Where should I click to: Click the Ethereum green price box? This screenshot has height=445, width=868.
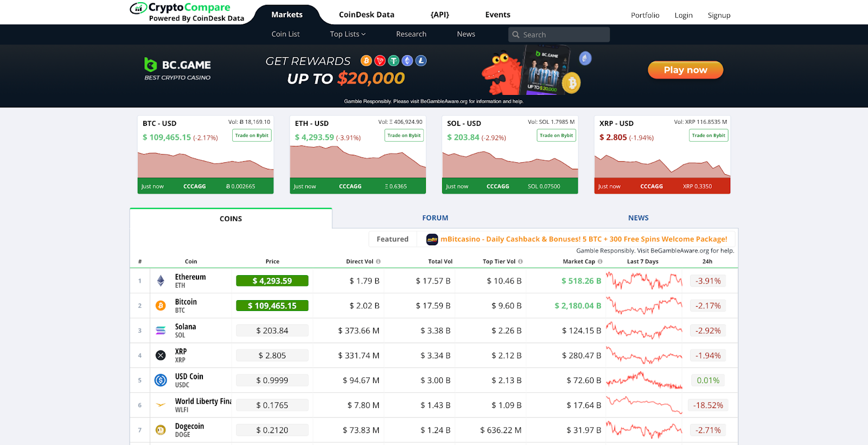pos(272,281)
